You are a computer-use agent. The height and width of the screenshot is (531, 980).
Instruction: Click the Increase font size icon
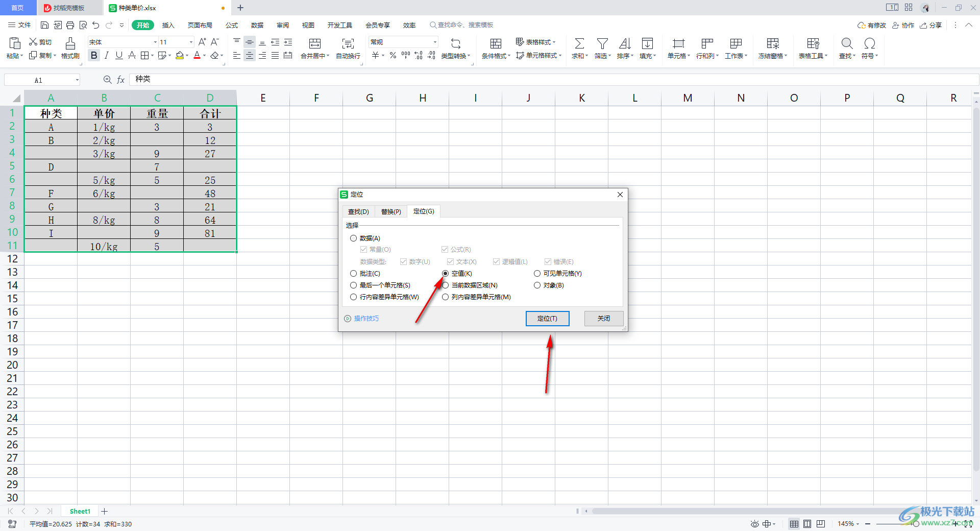tap(202, 42)
